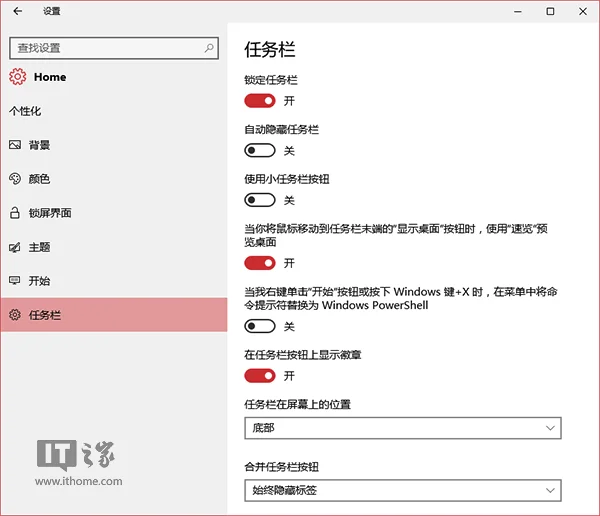Open the 任务栏在屏幕上的位置 dropdown
This screenshot has width=600, height=516.
(x=402, y=429)
